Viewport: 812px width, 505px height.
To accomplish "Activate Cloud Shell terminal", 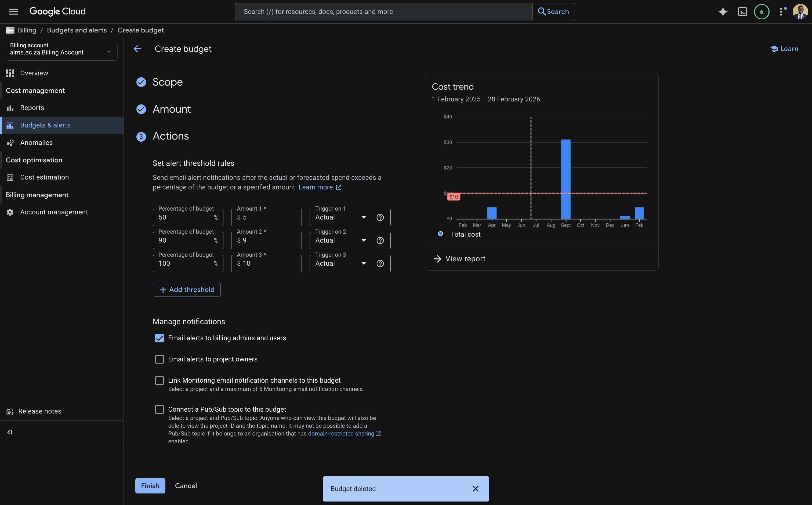I will [x=742, y=11].
